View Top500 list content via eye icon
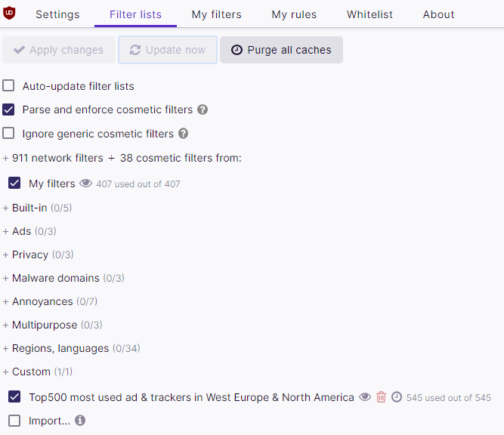The height and width of the screenshot is (435, 504). point(365,397)
